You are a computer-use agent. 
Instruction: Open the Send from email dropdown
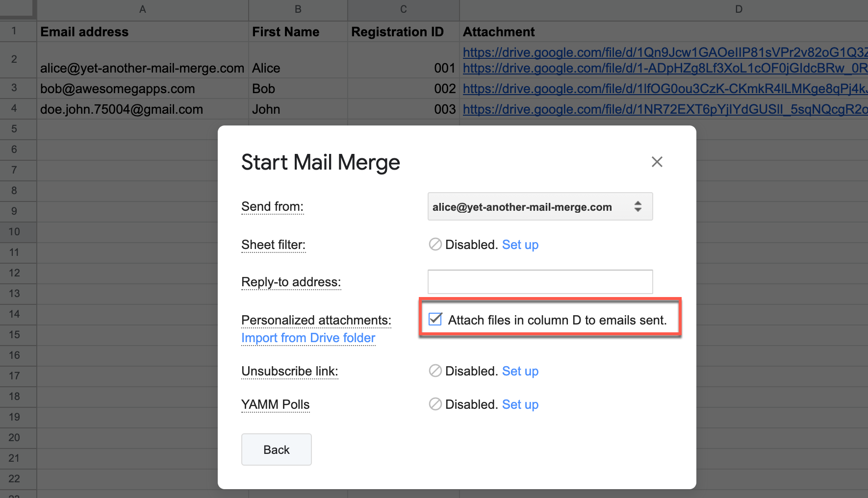pos(540,207)
